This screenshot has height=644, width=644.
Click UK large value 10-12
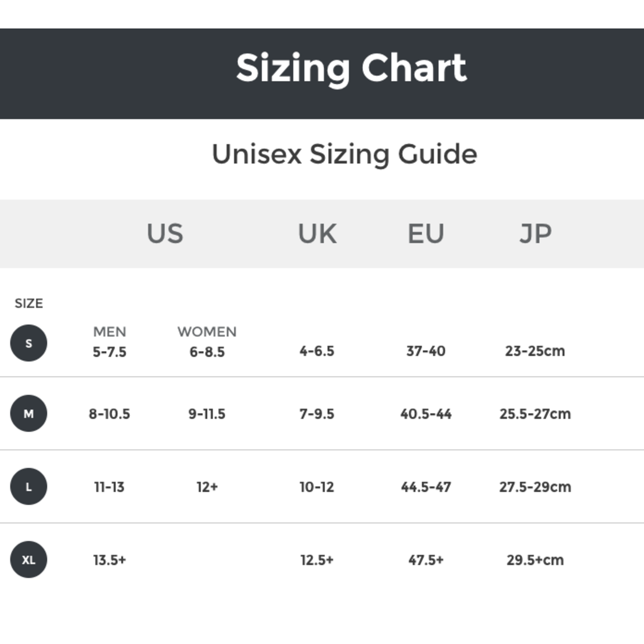(317, 487)
